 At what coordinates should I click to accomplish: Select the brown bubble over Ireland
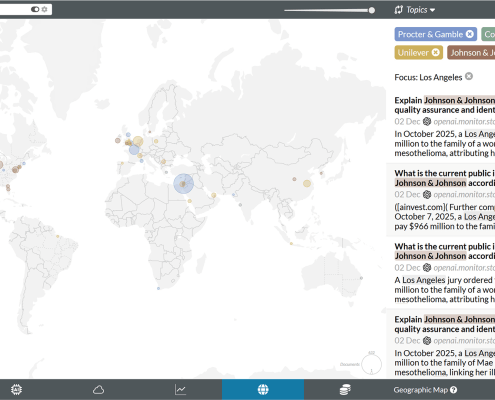coord(118,140)
